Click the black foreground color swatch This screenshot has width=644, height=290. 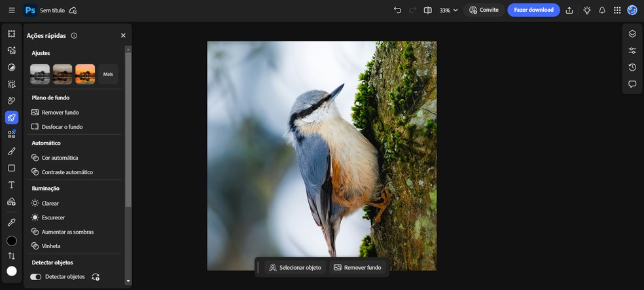click(11, 241)
